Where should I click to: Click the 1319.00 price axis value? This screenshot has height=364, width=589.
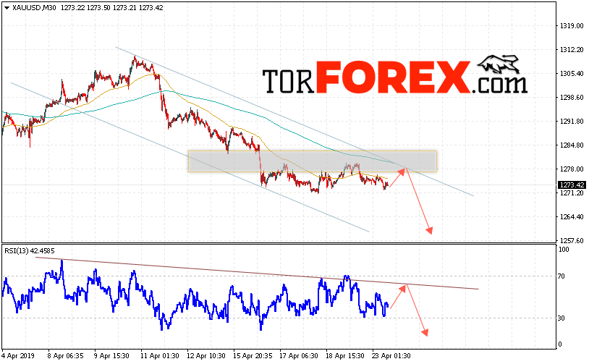pyautogui.click(x=571, y=25)
